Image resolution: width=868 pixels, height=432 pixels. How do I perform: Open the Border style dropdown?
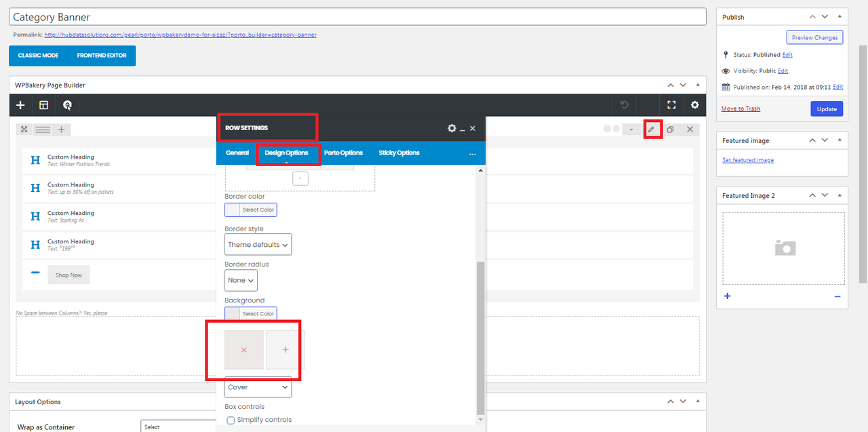click(258, 245)
